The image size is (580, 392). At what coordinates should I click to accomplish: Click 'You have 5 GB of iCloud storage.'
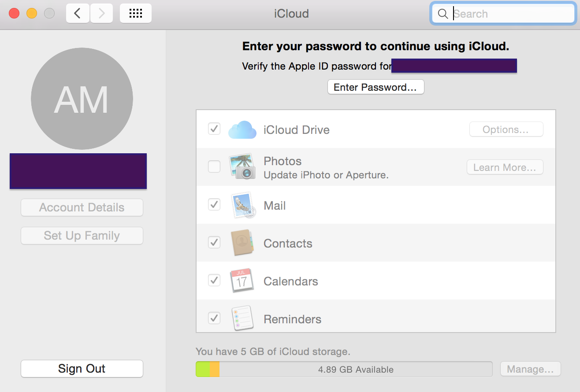click(273, 351)
